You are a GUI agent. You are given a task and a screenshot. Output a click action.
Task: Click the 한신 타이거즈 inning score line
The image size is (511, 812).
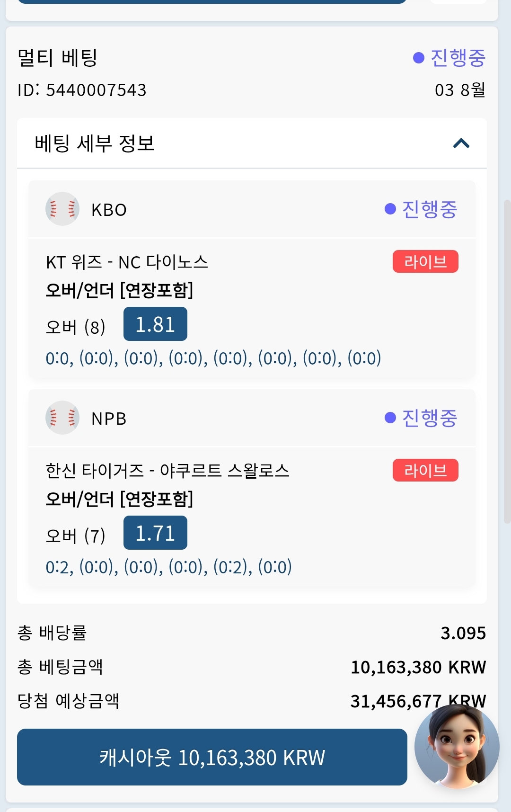[168, 567]
